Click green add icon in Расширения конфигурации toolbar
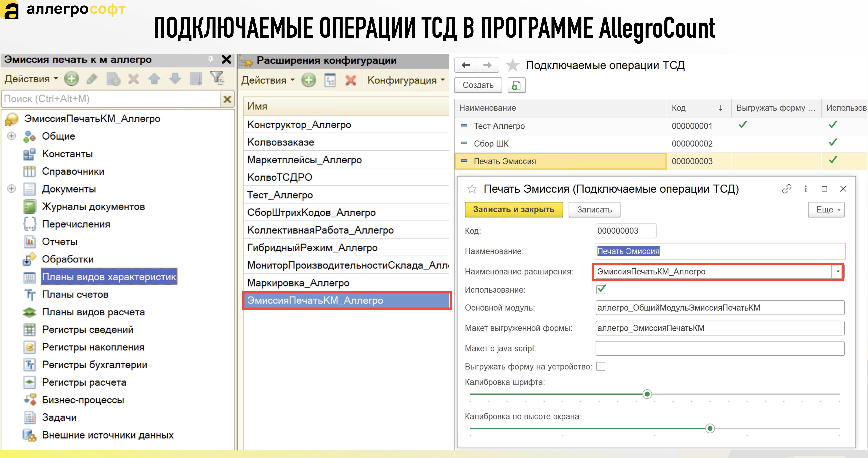Screen dimensions: 868x458 point(309,80)
